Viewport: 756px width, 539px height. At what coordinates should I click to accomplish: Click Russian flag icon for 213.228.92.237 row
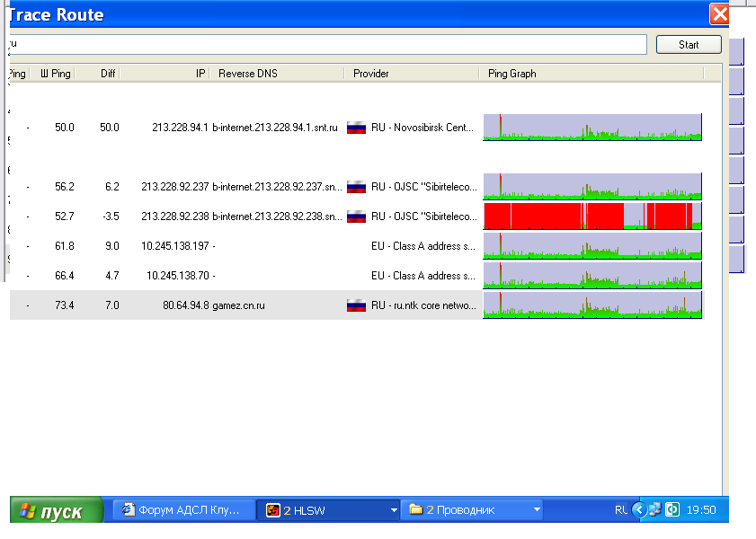click(x=356, y=187)
